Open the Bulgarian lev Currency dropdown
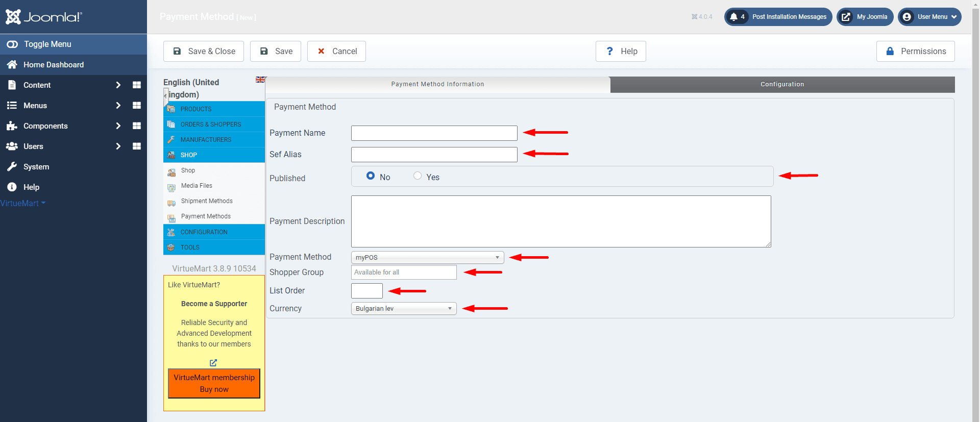 (x=404, y=309)
